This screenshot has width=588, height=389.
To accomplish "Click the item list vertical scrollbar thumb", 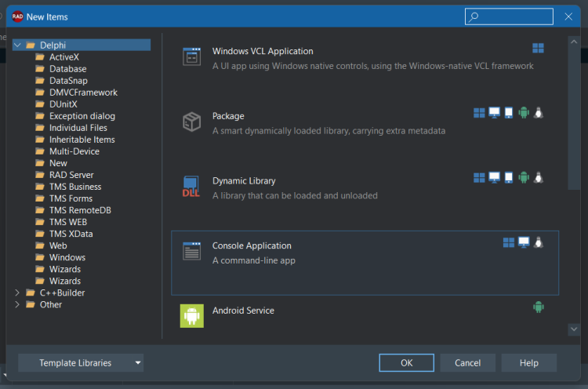I will point(574,118).
